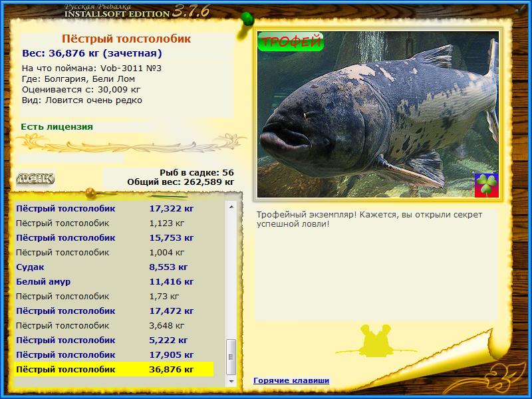532x399 pixels.
Task: Click the Есть лицензия text
Action: pyautogui.click(x=57, y=127)
